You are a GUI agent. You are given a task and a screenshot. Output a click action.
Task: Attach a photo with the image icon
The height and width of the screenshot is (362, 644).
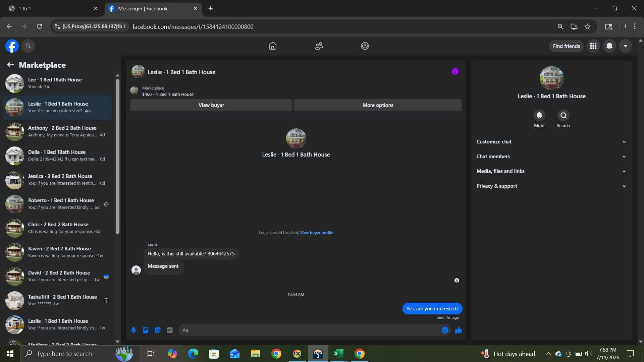(146, 330)
